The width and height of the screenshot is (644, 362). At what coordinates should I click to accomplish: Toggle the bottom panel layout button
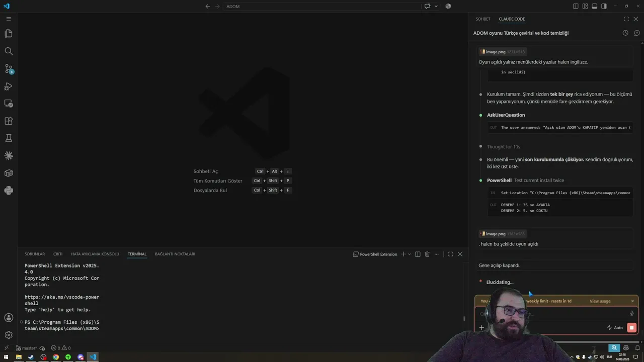click(594, 6)
